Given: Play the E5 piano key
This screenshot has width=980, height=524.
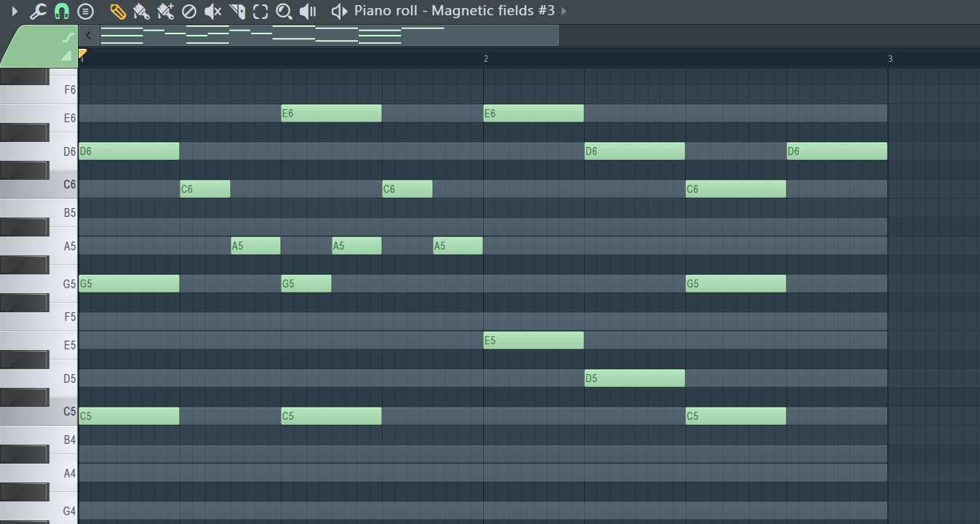Looking at the screenshot, I should 39,345.
